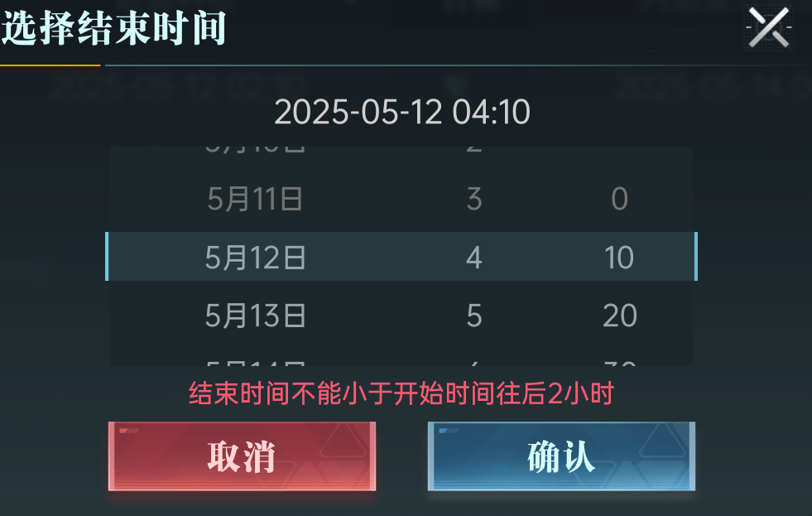Choose the partially visible hour 2 above
The width and height of the screenshot is (812, 516).
[x=474, y=149]
